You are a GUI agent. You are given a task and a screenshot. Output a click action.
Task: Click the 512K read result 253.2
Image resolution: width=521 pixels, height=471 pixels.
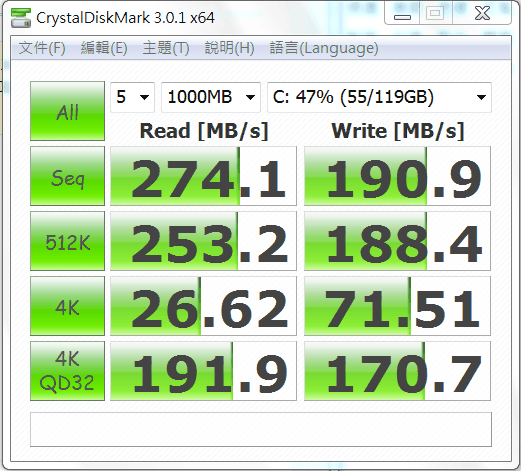tap(203, 241)
